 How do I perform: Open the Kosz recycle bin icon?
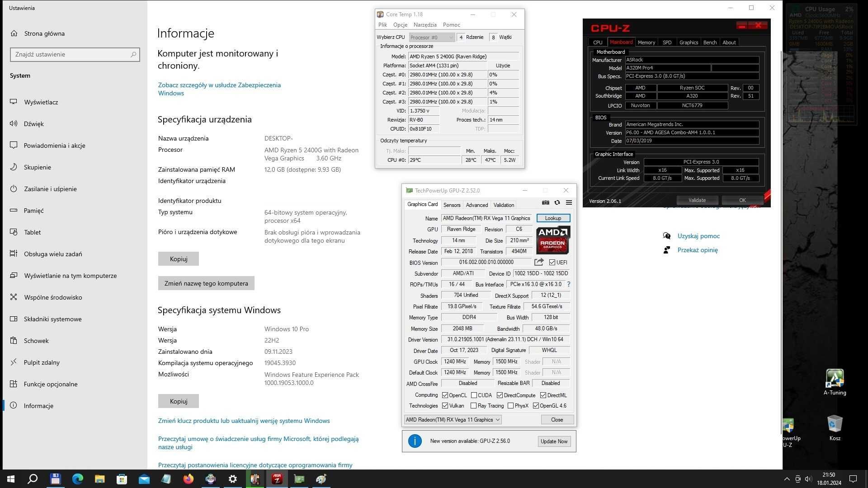[835, 428]
